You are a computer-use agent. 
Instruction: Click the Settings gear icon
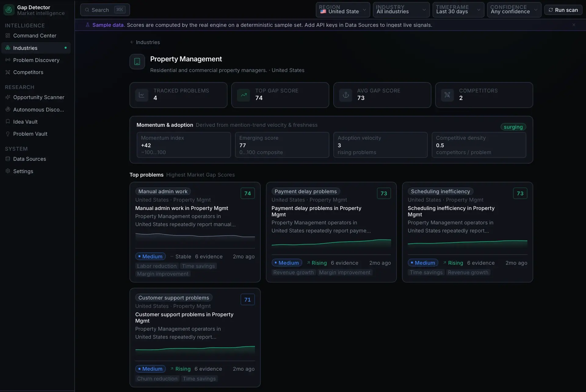click(x=8, y=171)
